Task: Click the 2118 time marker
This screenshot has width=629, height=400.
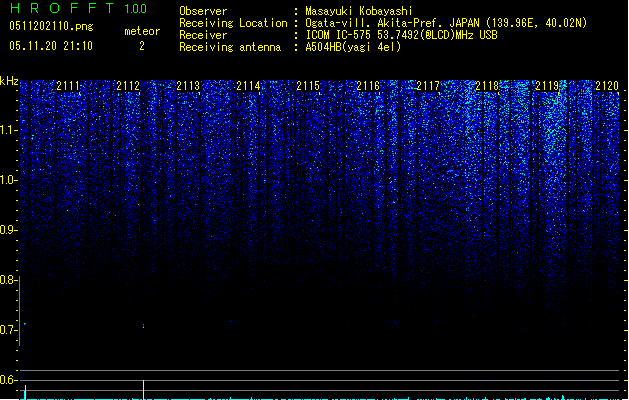Action: point(487,86)
